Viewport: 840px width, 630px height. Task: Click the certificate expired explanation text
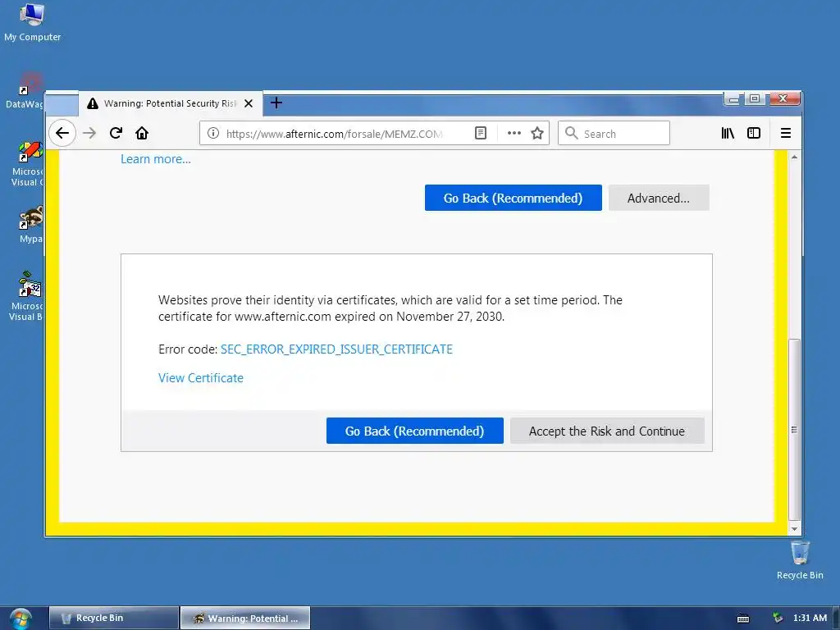pos(390,308)
